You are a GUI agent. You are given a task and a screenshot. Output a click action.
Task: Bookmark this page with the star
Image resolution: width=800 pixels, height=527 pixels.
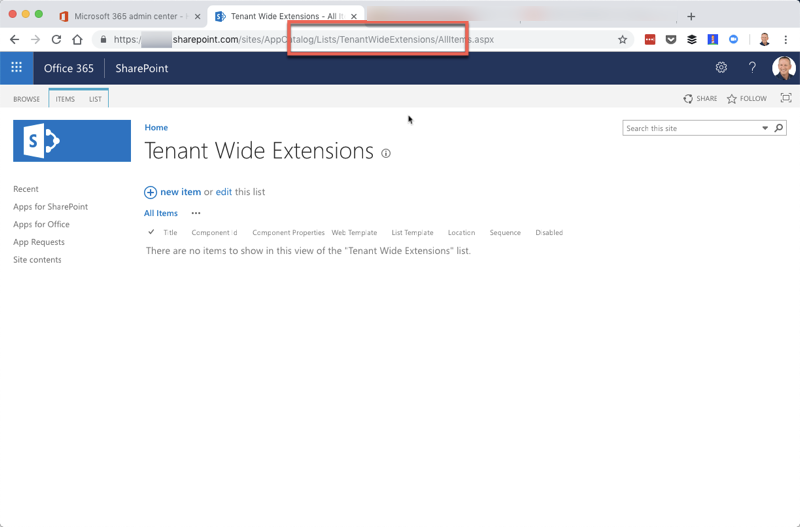622,39
